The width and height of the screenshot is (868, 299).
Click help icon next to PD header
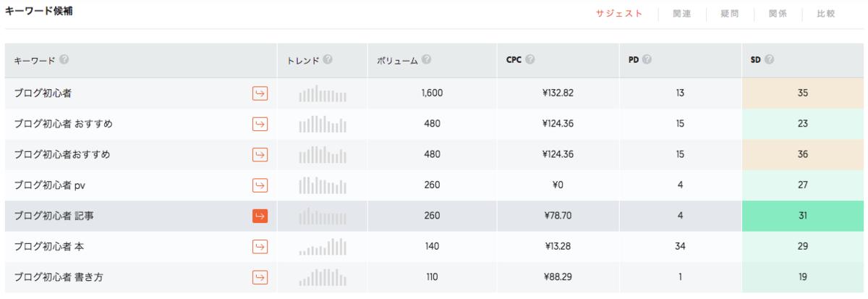pos(647,60)
